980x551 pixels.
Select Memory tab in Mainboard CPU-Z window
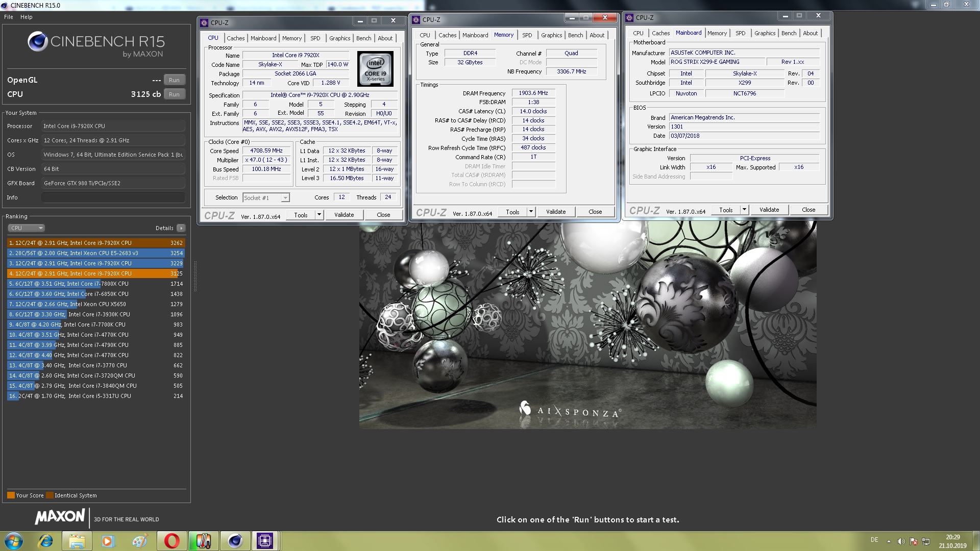tap(717, 33)
